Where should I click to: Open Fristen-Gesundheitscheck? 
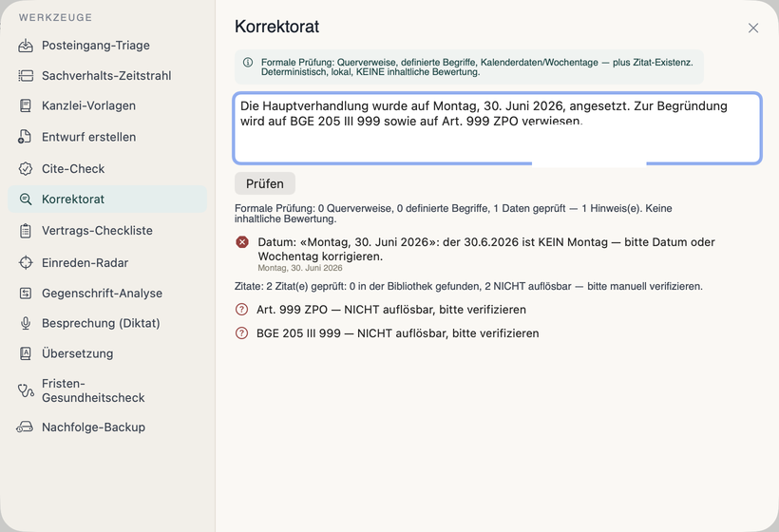coord(107,391)
